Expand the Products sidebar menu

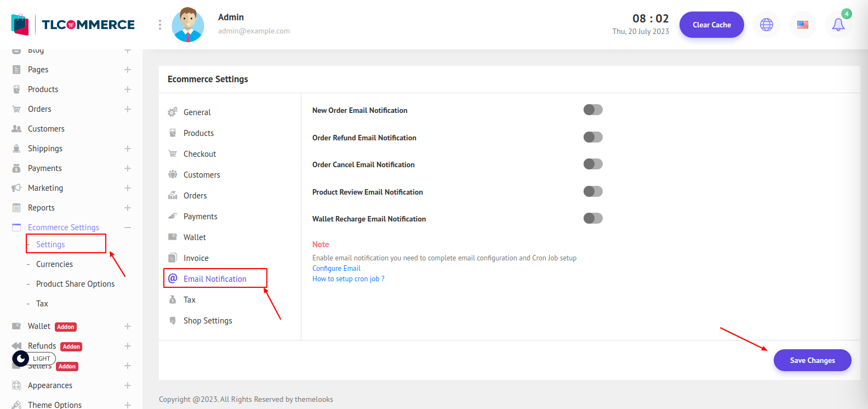(x=128, y=89)
